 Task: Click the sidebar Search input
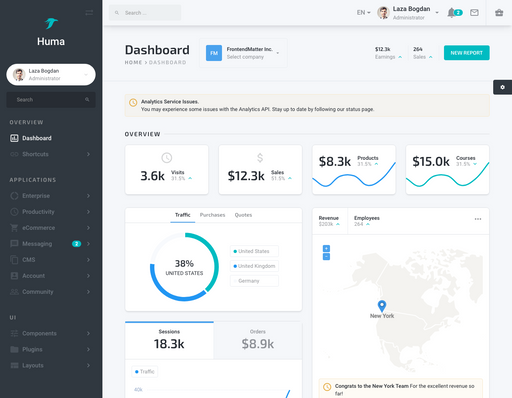tap(51, 100)
